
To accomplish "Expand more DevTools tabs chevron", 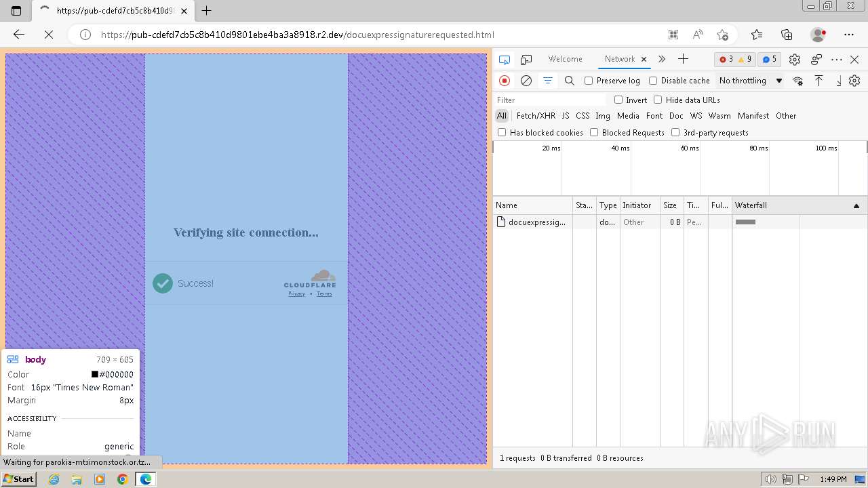I will click(662, 59).
